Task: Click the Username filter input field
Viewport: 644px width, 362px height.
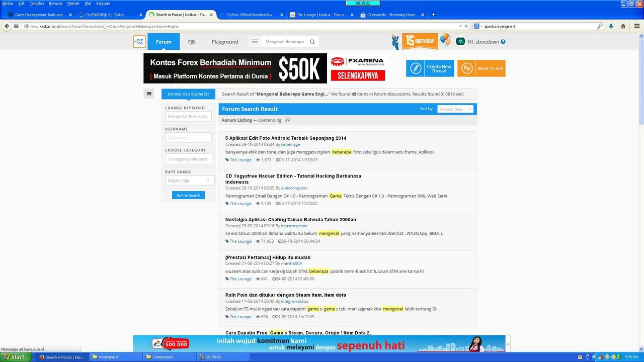Action: point(188,137)
